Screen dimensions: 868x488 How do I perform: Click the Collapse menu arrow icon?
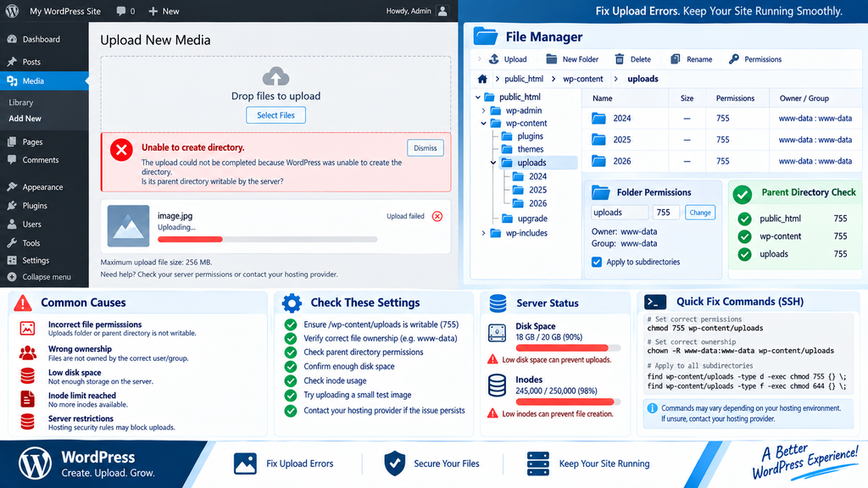[x=12, y=277]
